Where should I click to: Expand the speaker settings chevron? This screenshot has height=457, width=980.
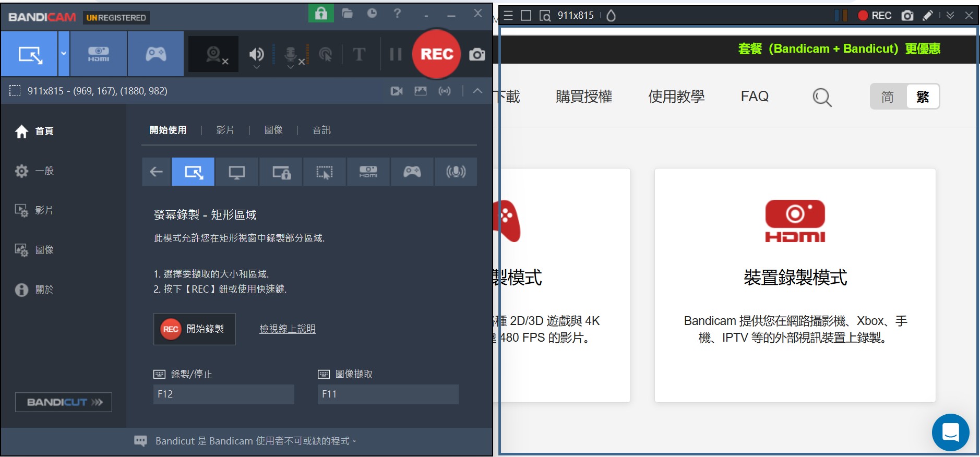pyautogui.click(x=256, y=67)
